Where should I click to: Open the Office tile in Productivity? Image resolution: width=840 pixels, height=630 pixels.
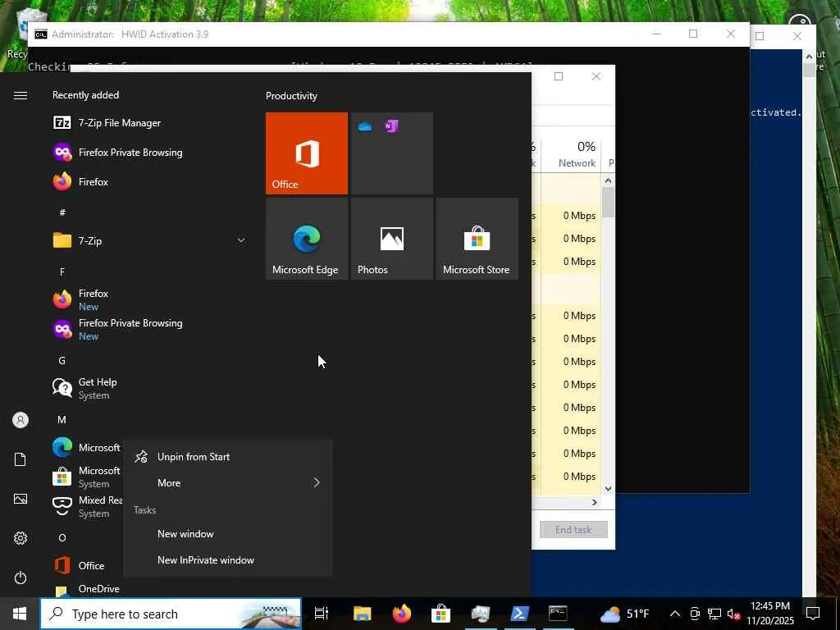[307, 153]
